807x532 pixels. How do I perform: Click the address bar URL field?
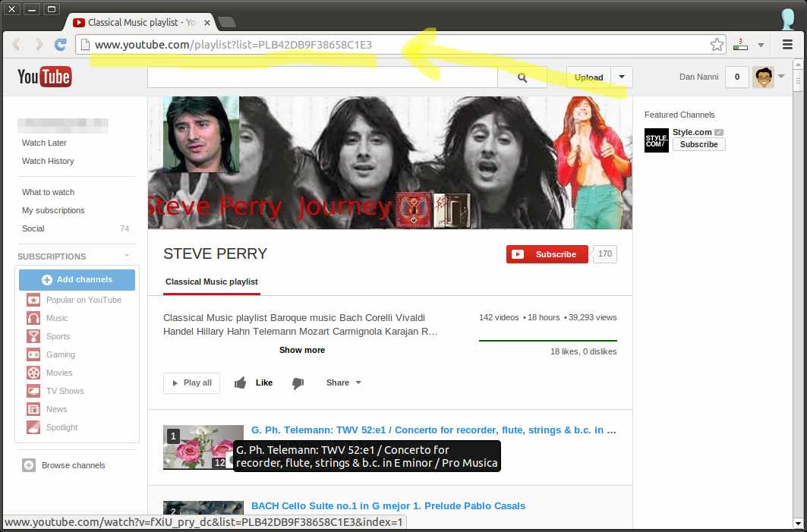(x=400, y=45)
